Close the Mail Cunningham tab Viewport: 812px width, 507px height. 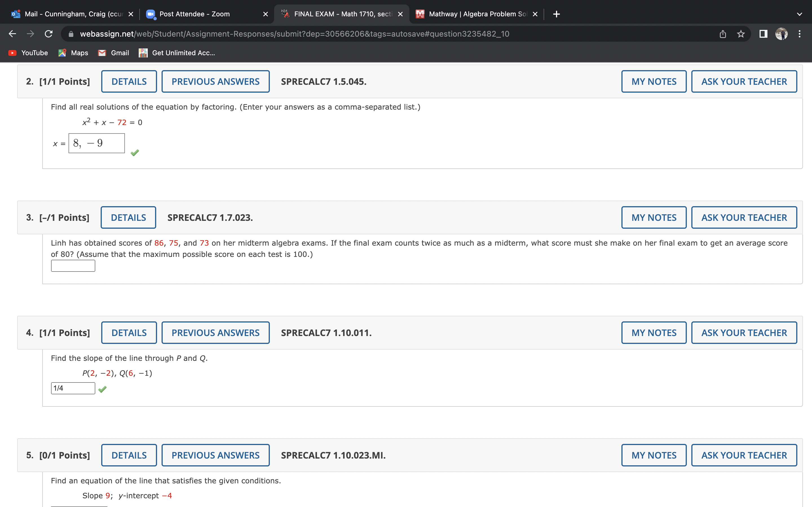click(x=131, y=14)
